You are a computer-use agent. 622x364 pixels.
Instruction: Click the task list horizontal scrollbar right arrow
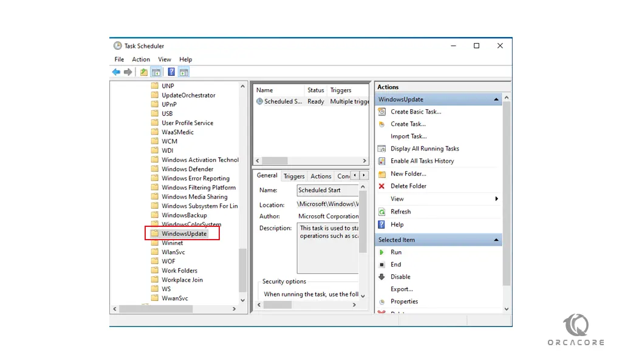364,161
